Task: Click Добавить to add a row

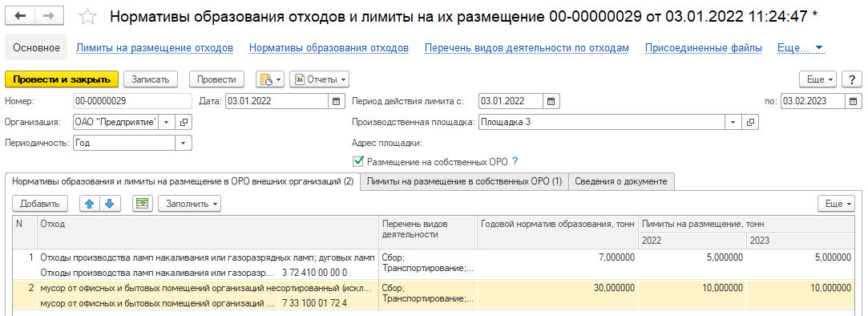Action: 40,204
